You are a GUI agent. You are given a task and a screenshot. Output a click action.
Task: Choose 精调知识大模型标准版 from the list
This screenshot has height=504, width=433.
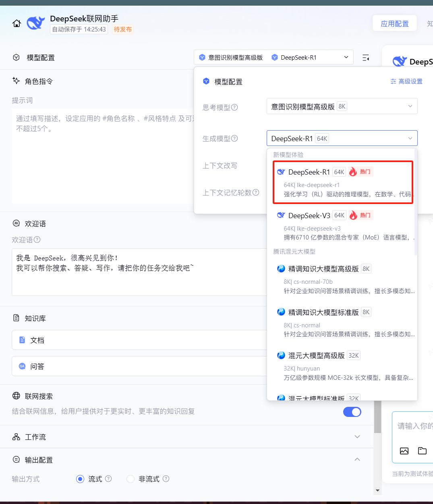(x=342, y=323)
